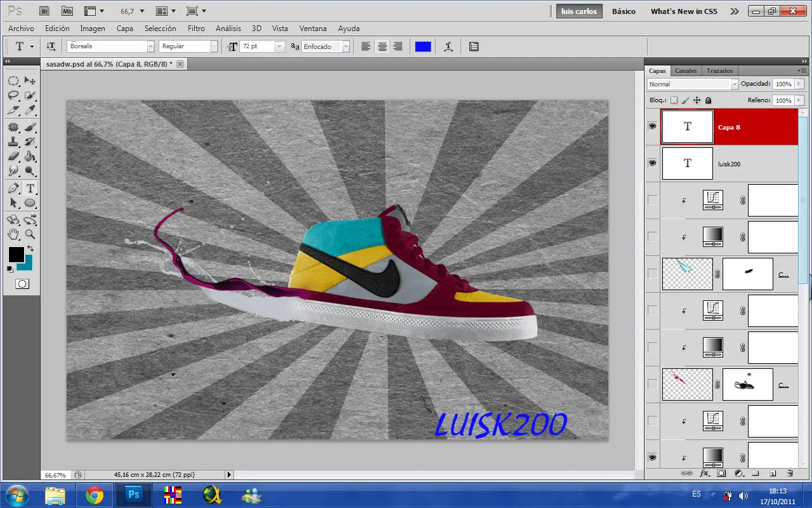Select the Move tool
Image resolution: width=812 pixels, height=508 pixels.
coord(30,81)
